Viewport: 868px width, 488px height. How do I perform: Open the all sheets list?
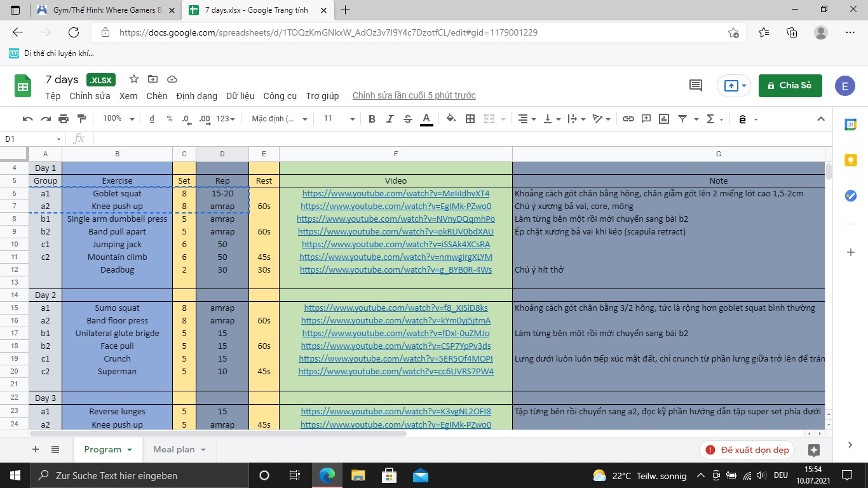55,449
